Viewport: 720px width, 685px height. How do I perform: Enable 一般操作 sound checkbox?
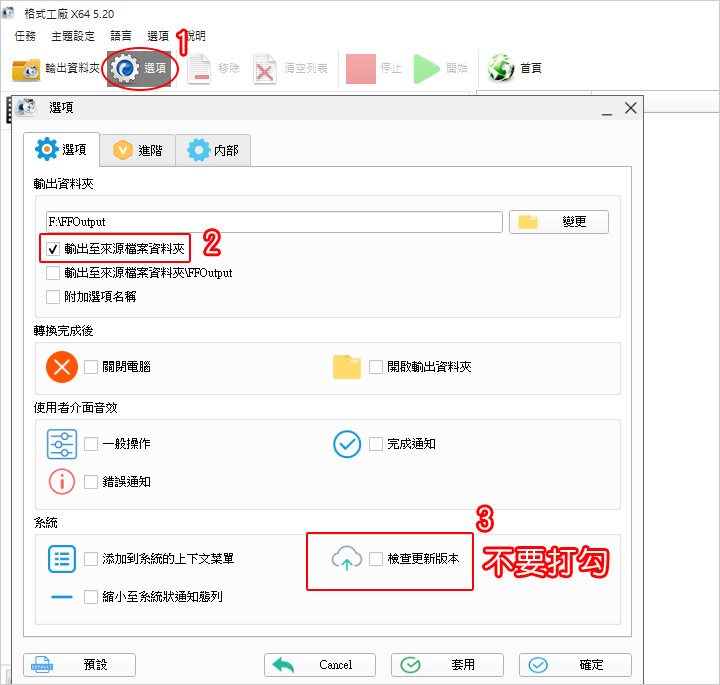[91, 444]
